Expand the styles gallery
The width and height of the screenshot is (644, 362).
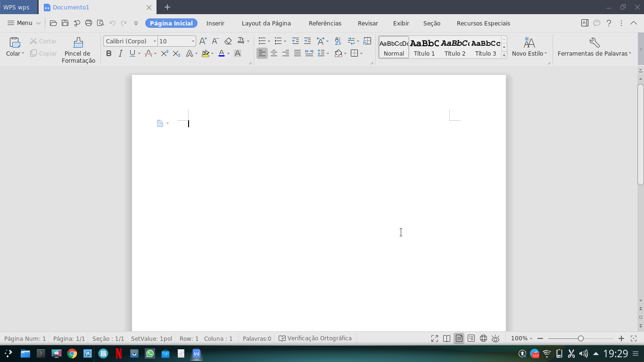click(504, 55)
